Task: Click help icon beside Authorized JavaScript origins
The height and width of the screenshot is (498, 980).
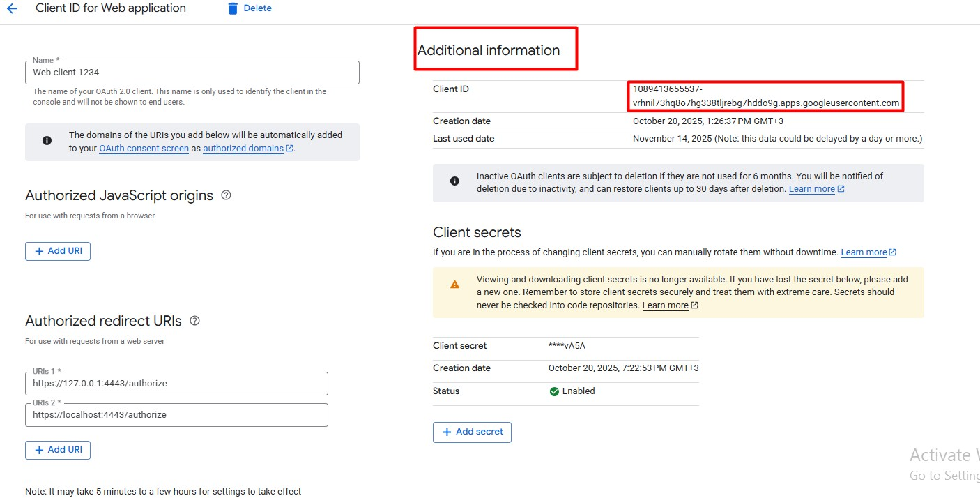Action: click(226, 195)
